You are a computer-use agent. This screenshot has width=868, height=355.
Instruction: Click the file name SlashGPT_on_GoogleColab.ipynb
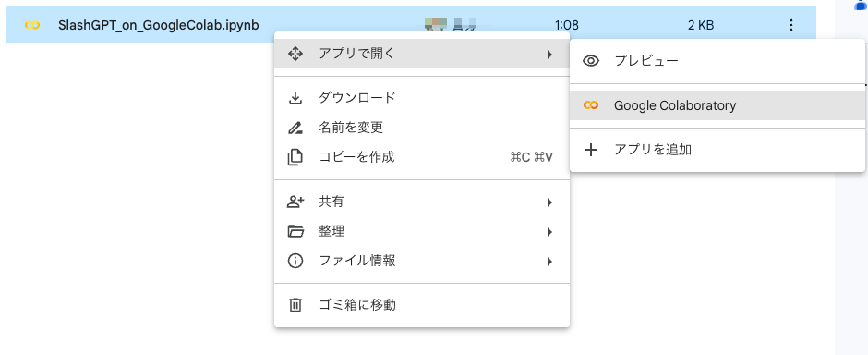158,25
